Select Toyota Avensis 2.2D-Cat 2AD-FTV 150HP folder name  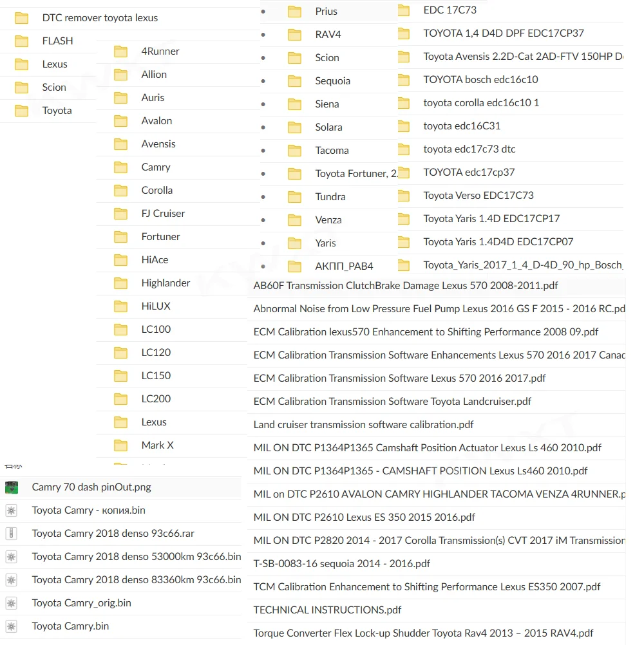(x=524, y=57)
